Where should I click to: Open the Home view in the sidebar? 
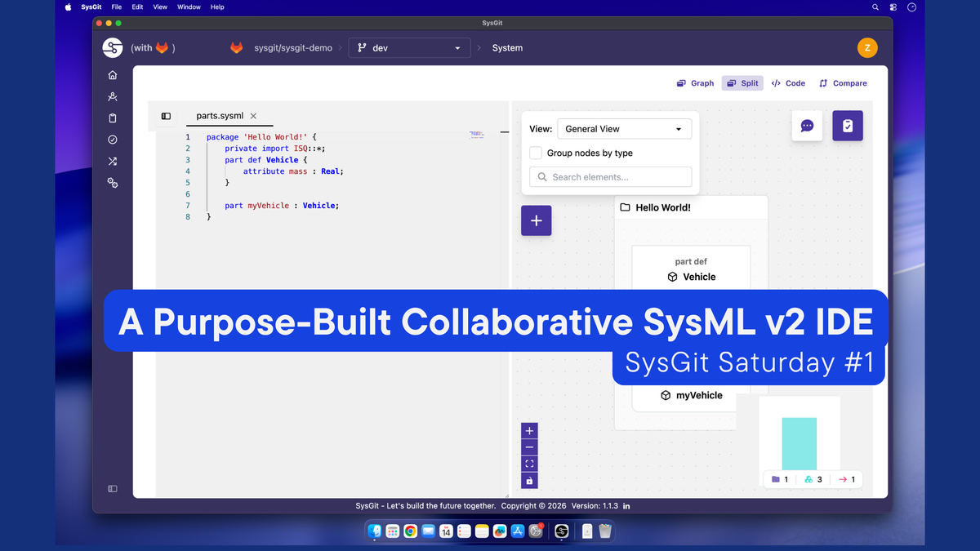[112, 74]
